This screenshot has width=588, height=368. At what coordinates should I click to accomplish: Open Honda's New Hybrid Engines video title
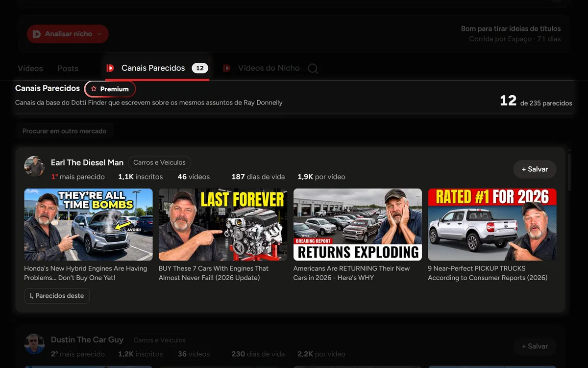click(86, 273)
